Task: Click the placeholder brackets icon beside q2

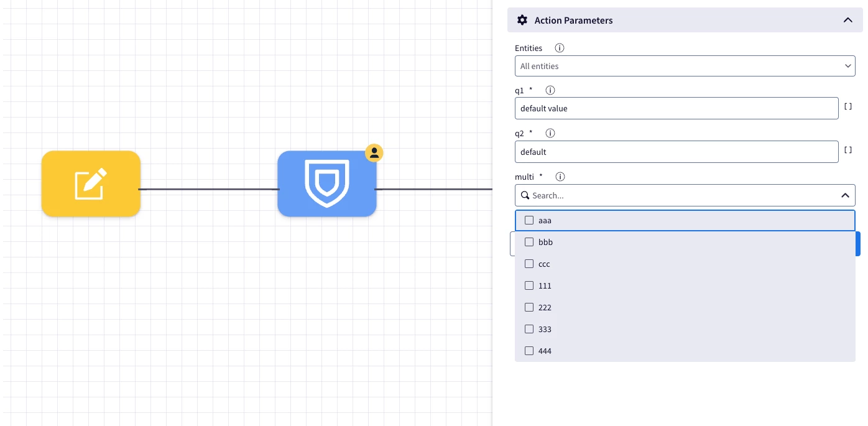Action: pyautogui.click(x=848, y=150)
